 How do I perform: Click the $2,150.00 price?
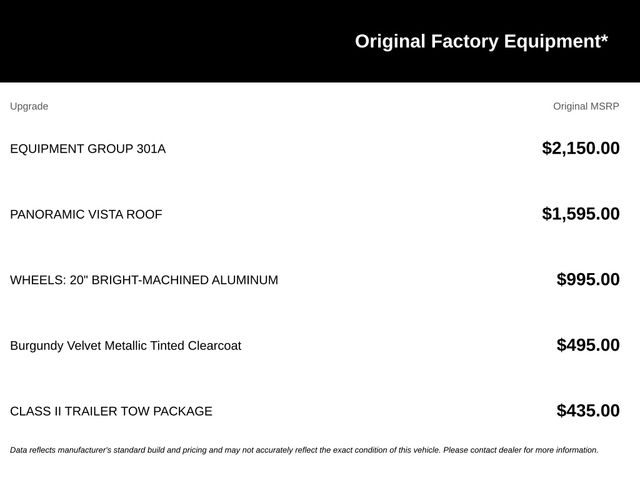coord(581,148)
